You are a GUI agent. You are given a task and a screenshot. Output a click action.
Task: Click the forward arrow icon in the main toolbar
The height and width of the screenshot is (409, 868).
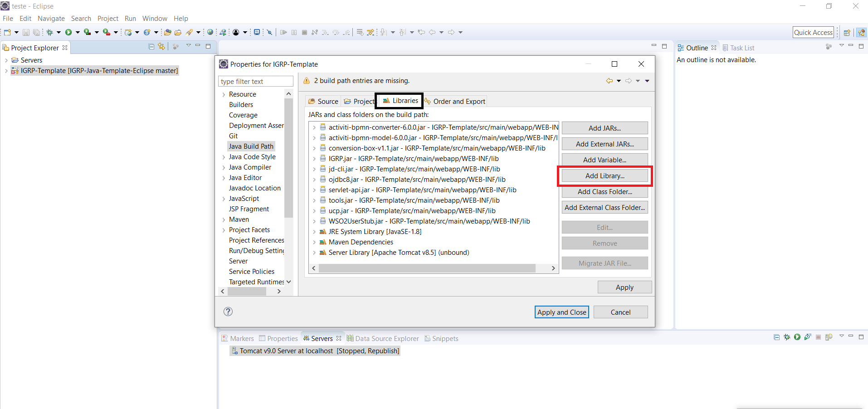[x=451, y=32]
